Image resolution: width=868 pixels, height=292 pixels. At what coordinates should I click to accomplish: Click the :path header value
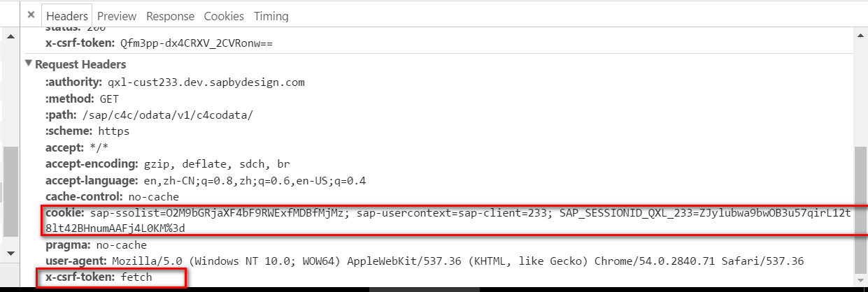[167, 115]
